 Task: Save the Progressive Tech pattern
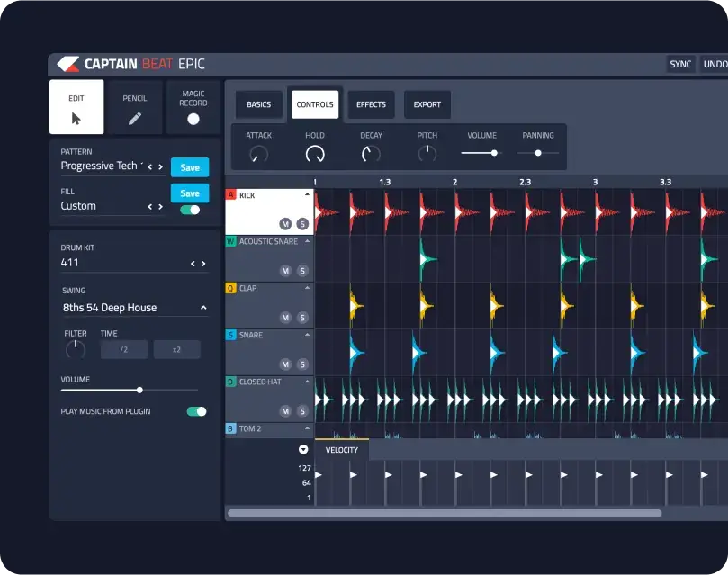pos(190,167)
